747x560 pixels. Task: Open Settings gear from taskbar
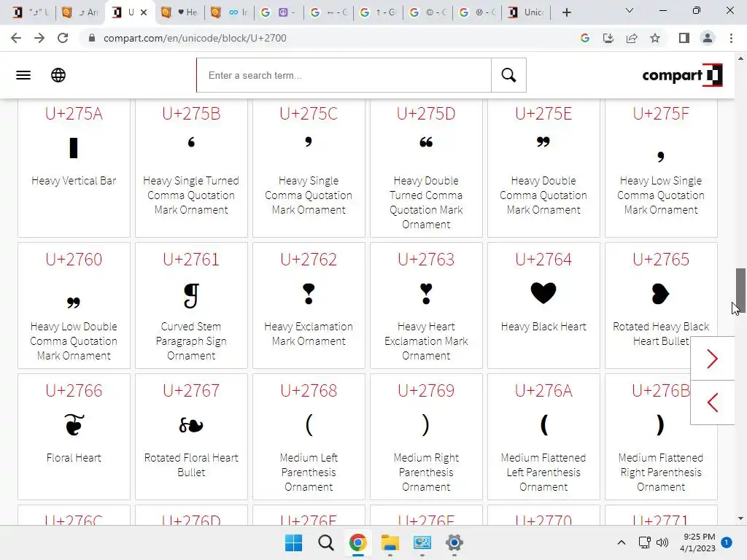pyautogui.click(x=454, y=542)
